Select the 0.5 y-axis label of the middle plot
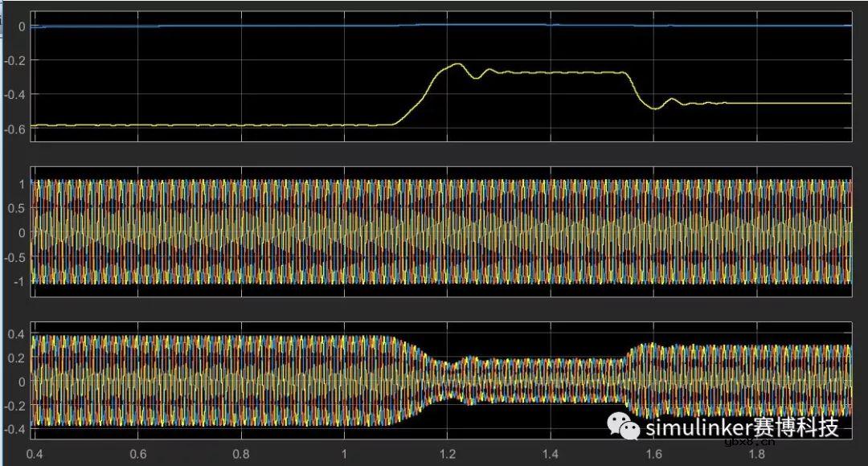This screenshot has width=868, height=466. [18, 208]
